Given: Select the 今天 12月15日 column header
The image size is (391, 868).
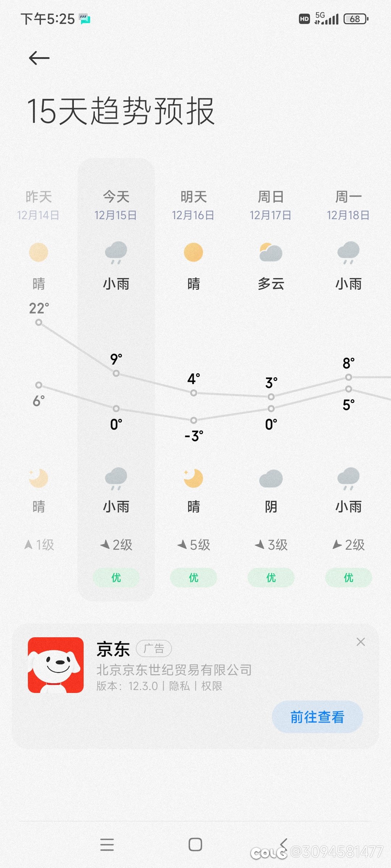Looking at the screenshot, I should 116,205.
